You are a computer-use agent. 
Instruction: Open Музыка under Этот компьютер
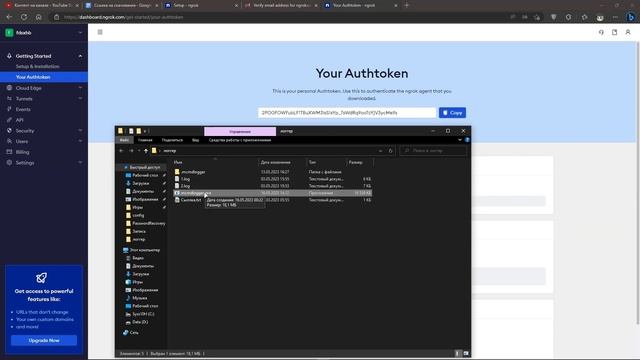click(x=140, y=298)
